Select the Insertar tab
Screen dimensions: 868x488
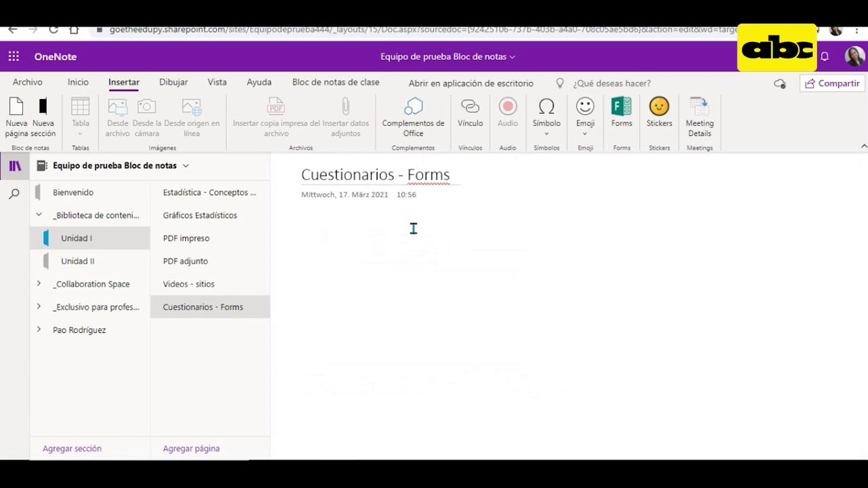(124, 82)
